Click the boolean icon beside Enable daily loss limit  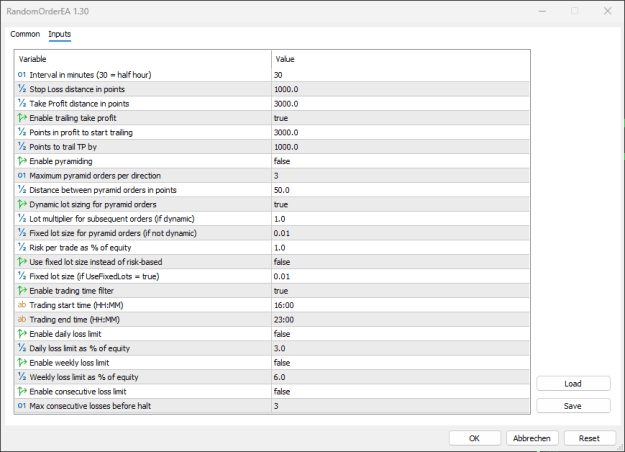pyautogui.click(x=22, y=334)
